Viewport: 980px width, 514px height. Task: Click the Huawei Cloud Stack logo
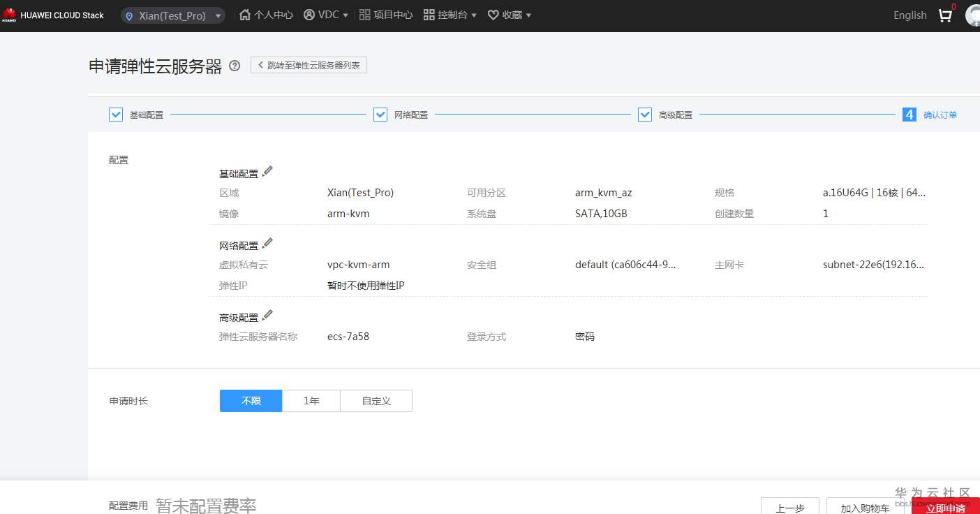pos(53,15)
